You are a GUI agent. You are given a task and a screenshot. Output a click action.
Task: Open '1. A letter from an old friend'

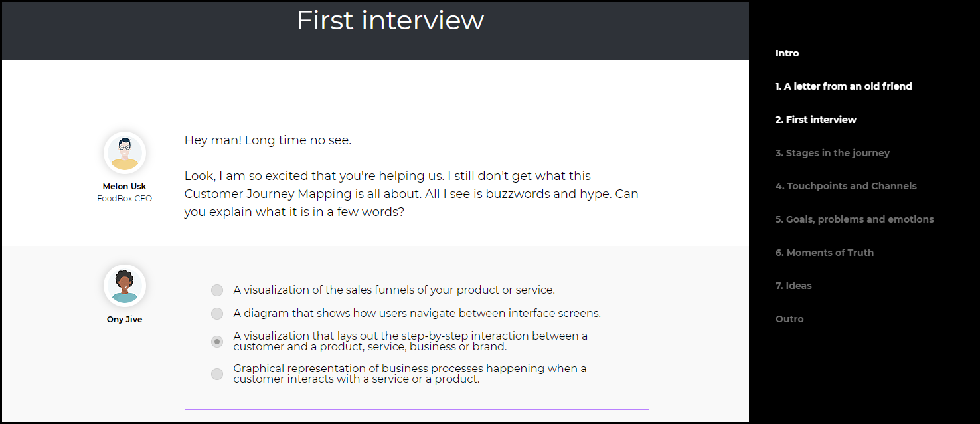[x=844, y=86]
